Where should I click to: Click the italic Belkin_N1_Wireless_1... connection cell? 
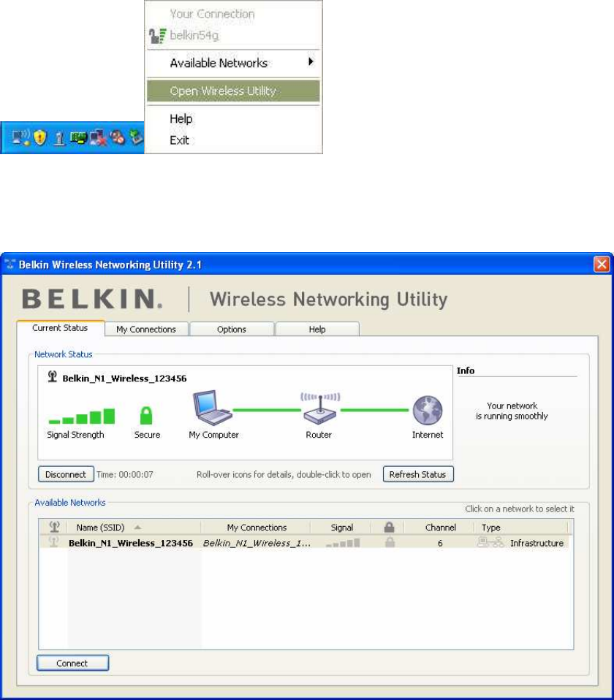click(x=257, y=543)
